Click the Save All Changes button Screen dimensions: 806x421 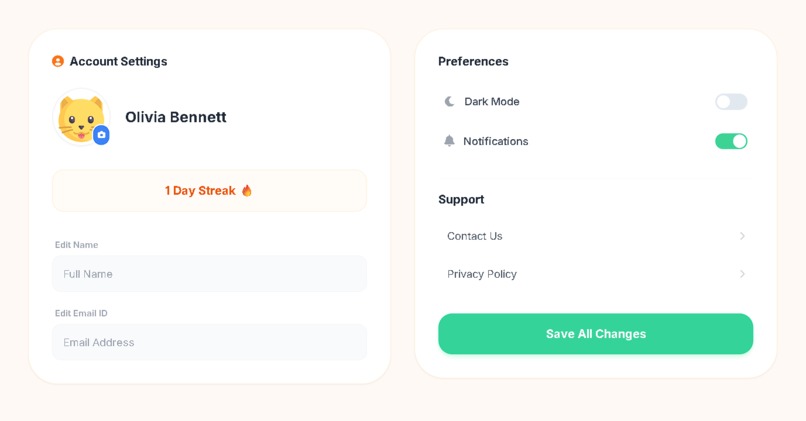pos(596,334)
